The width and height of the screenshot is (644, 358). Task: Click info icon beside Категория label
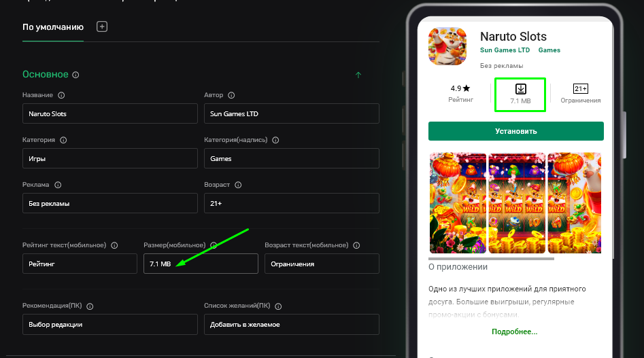point(63,140)
